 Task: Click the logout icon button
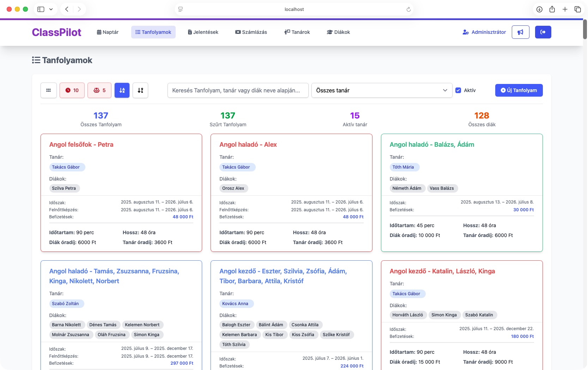tap(543, 32)
